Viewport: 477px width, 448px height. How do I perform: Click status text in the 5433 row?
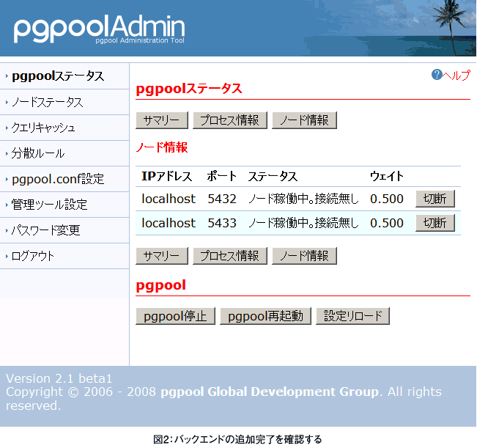pos(303,223)
